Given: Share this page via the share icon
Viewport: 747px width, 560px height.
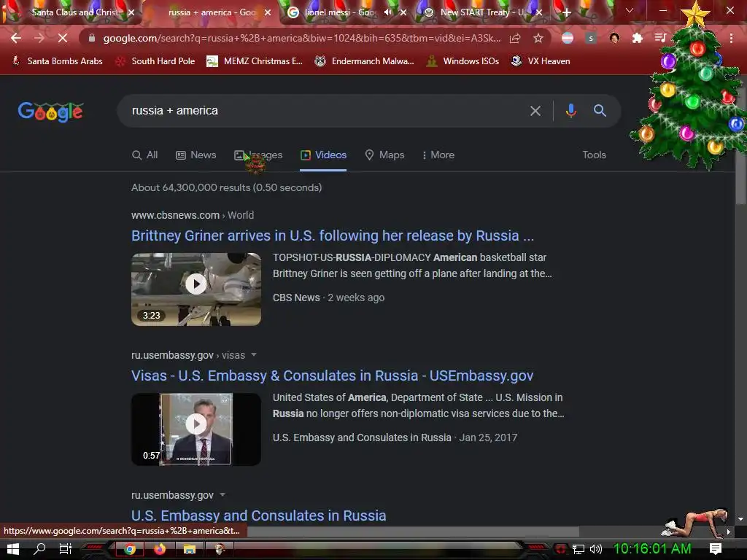Looking at the screenshot, I should (x=515, y=38).
